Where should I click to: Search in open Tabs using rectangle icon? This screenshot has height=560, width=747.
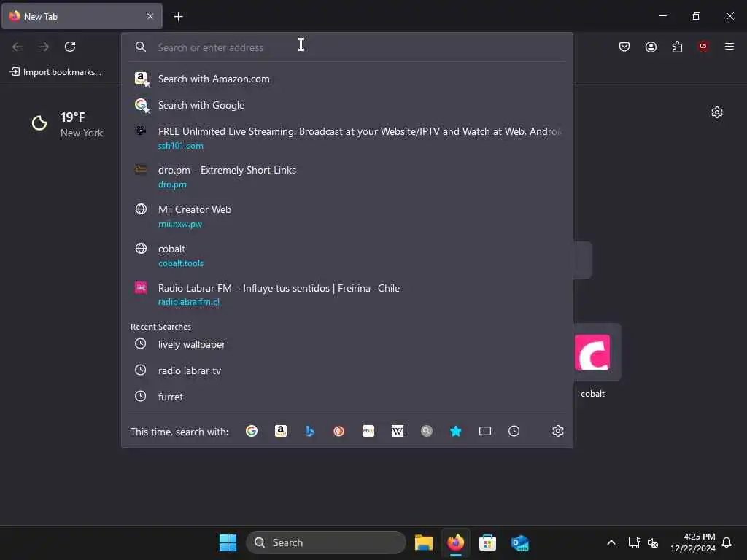(x=485, y=431)
